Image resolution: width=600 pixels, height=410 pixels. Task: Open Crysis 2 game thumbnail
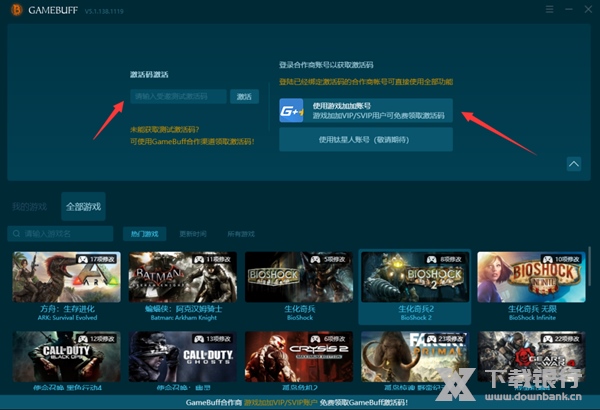(299, 356)
